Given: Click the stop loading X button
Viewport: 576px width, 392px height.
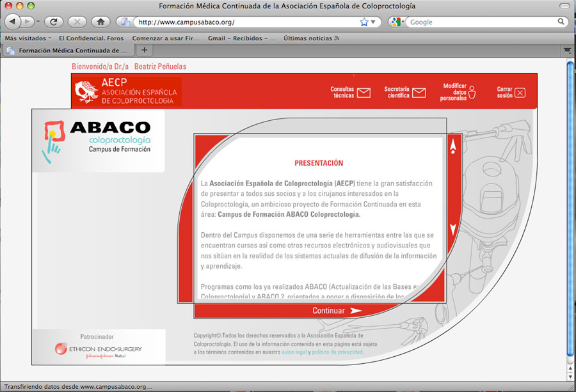Looking at the screenshot, I should [x=77, y=22].
